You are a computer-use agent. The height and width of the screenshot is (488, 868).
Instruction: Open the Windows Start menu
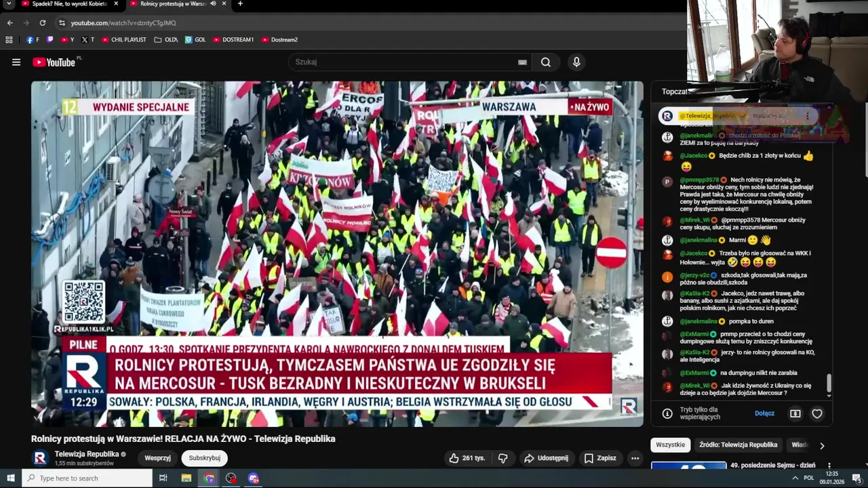click(x=10, y=478)
